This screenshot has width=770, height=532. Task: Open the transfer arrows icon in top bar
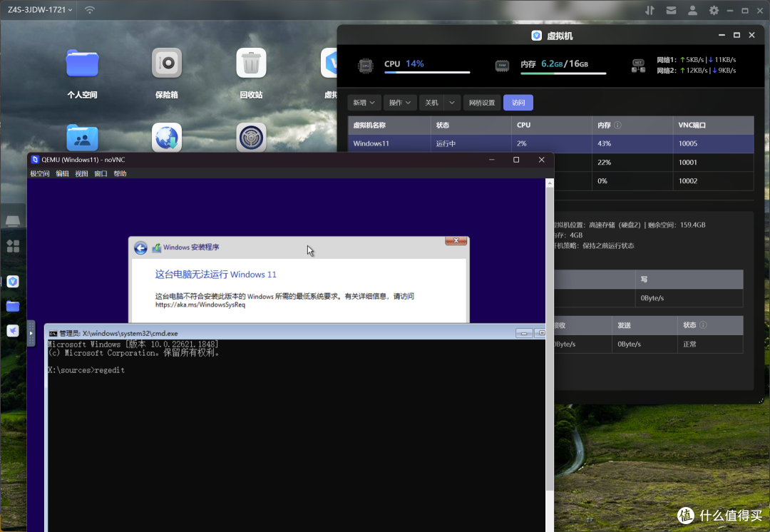[x=650, y=10]
